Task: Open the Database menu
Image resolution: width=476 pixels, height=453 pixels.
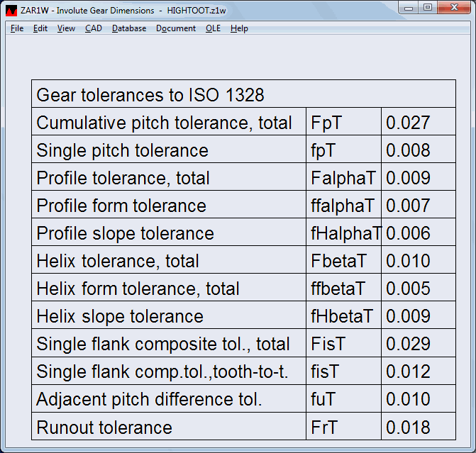Action: pyautogui.click(x=129, y=28)
